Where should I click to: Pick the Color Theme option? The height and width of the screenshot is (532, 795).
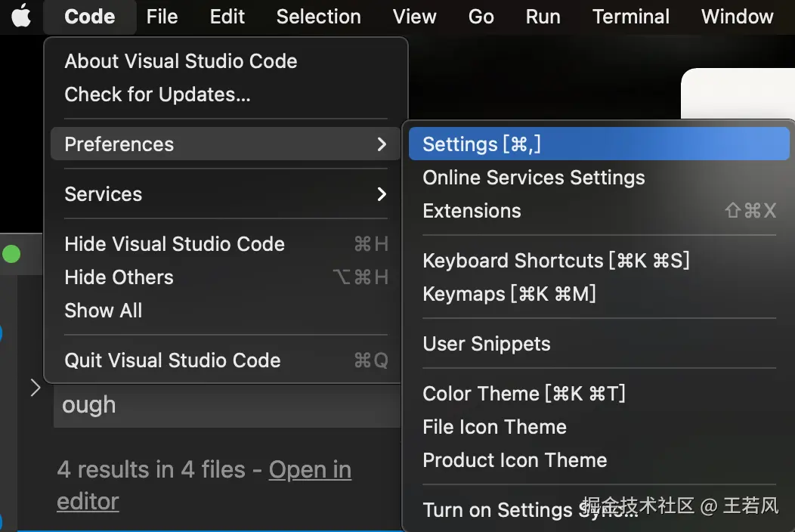click(x=524, y=394)
